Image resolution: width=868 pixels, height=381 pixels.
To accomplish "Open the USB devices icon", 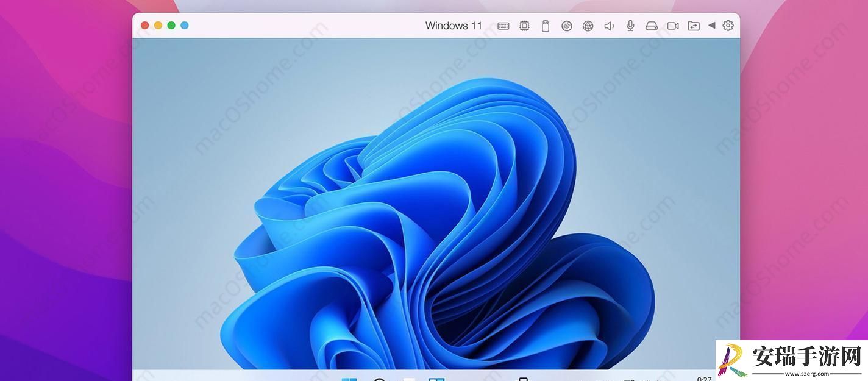I will pyautogui.click(x=546, y=26).
